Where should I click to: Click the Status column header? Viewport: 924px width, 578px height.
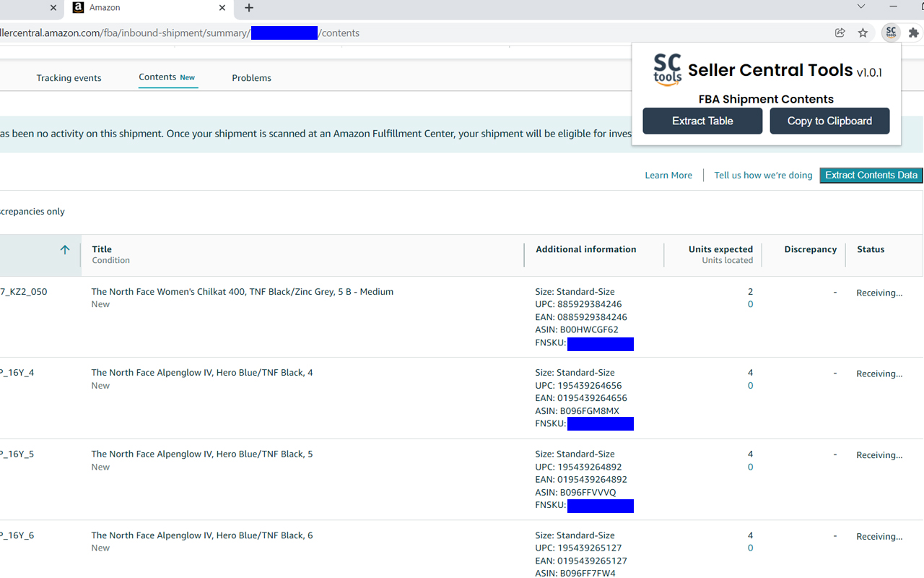871,249
